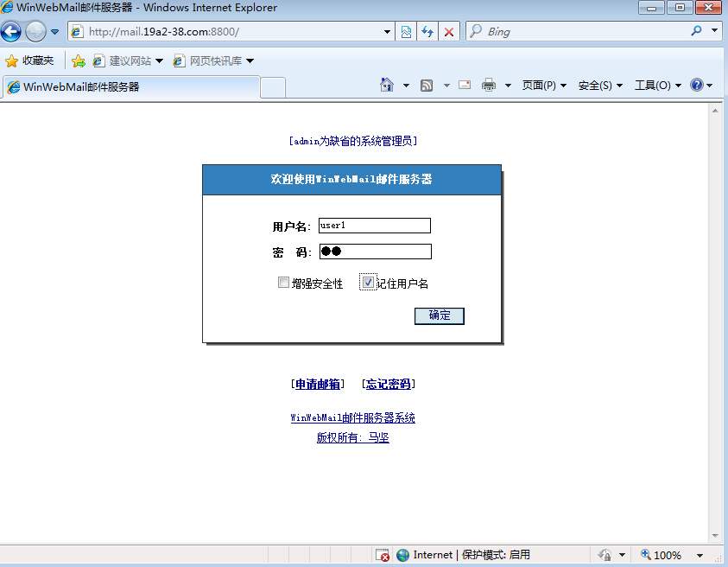Click the scrollbar up arrow
Screen dimensions: 728x567
coord(715,111)
